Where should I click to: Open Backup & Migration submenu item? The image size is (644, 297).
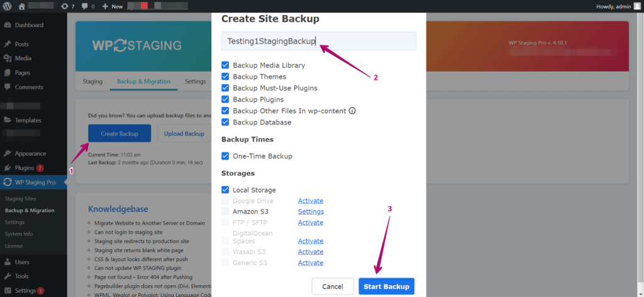(30, 210)
